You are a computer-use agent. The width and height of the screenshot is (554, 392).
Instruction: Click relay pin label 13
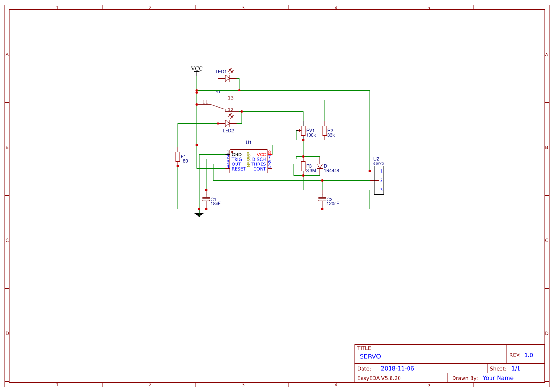point(231,98)
